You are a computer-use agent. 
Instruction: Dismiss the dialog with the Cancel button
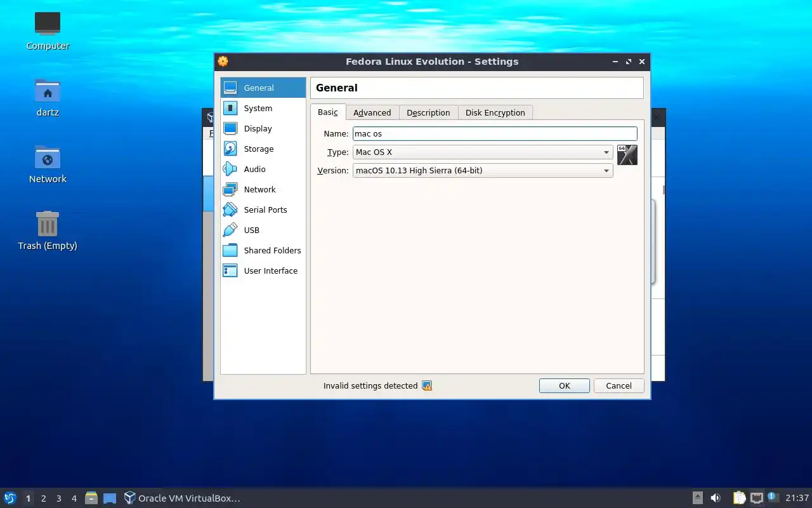click(619, 385)
